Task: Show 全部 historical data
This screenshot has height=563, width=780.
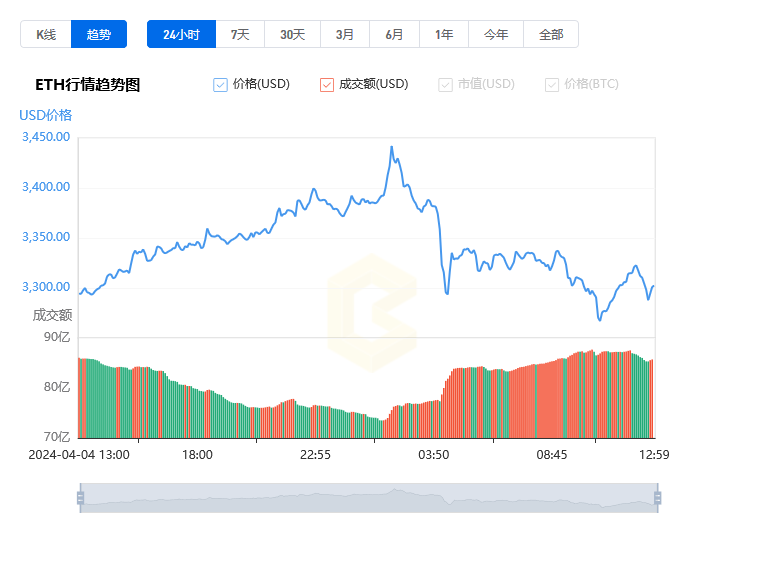Action: click(551, 34)
